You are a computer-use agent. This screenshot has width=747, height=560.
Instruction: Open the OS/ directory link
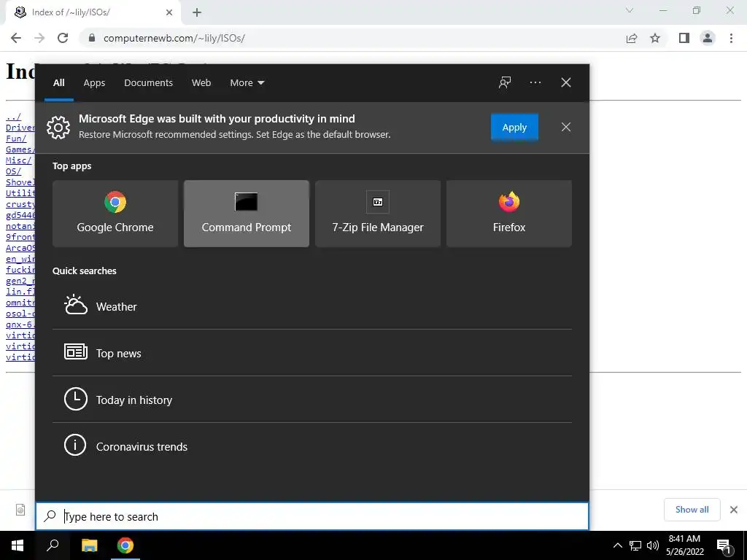pyautogui.click(x=13, y=171)
